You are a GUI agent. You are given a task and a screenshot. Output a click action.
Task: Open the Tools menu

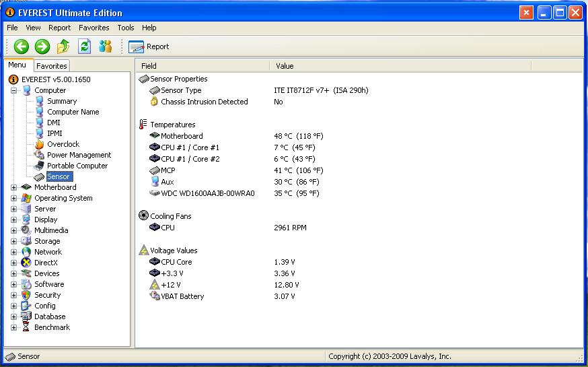pyautogui.click(x=126, y=28)
